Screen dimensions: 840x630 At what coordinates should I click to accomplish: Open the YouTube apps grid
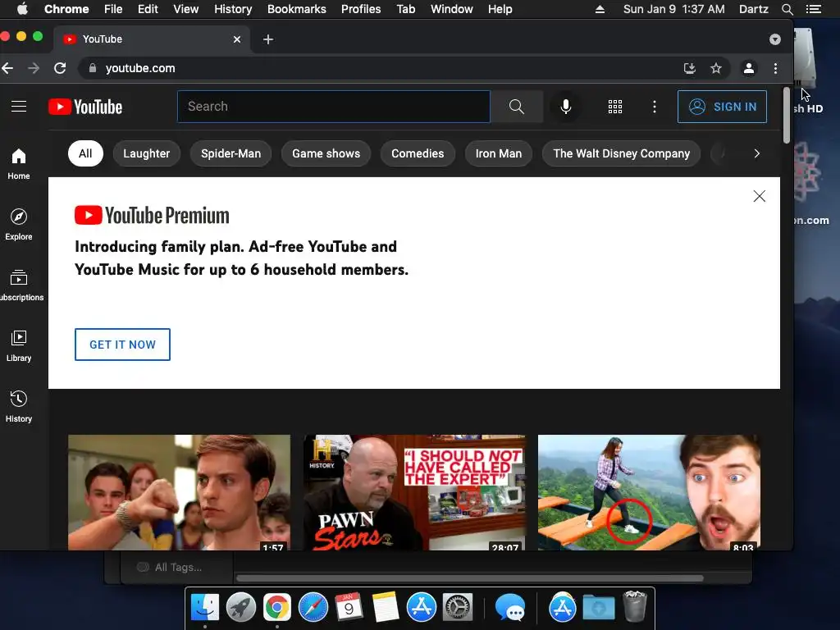click(615, 107)
